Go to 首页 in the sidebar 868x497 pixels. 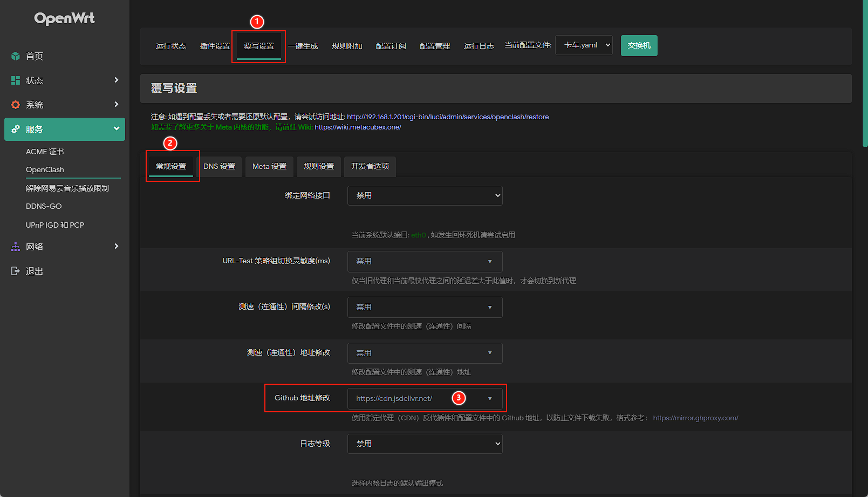pyautogui.click(x=35, y=56)
